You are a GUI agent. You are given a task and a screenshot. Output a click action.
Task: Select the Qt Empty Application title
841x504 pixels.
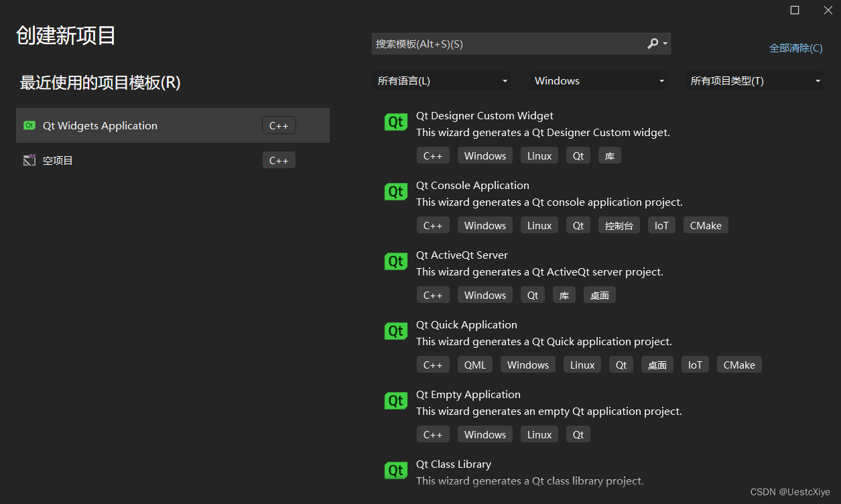[x=468, y=395]
